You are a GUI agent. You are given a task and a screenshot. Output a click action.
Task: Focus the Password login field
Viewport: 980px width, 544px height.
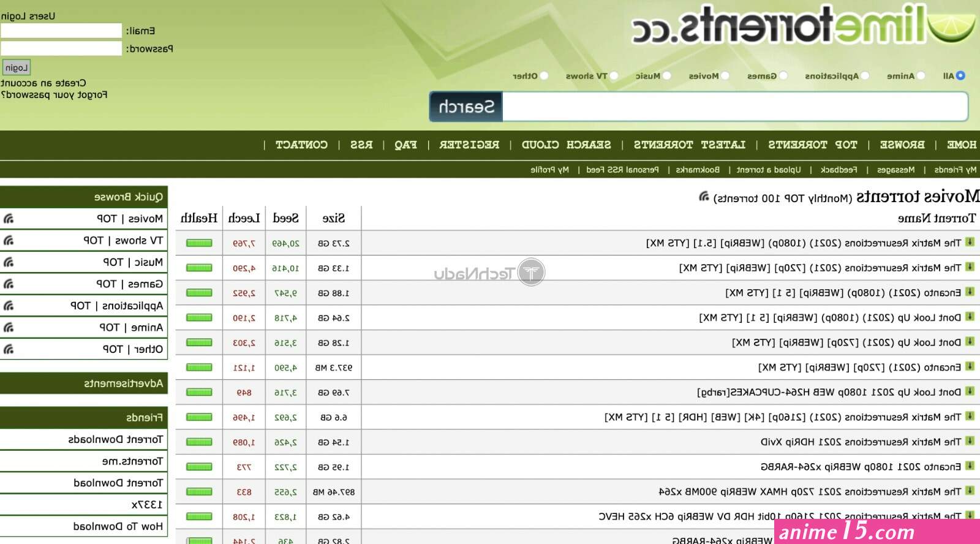(61, 48)
